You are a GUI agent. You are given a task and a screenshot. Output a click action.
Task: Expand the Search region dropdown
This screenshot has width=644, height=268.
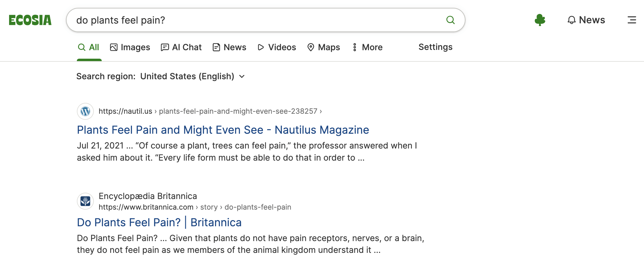click(192, 76)
